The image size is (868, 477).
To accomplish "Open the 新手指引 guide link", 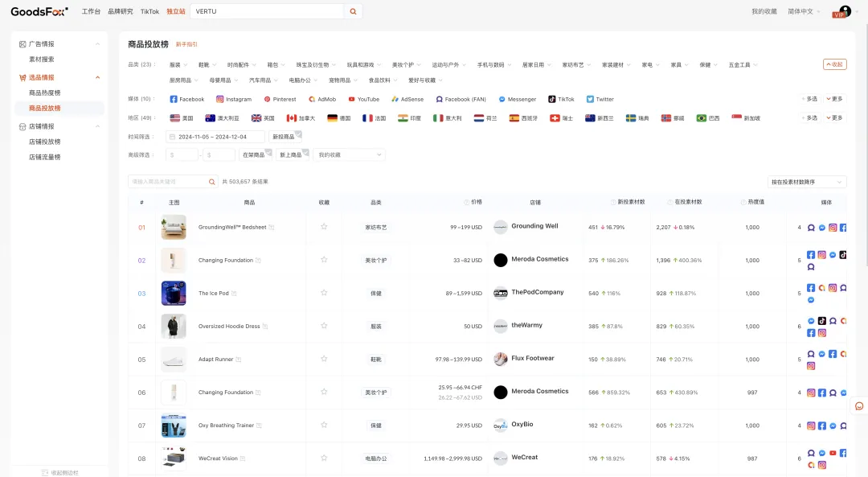I will [186, 44].
